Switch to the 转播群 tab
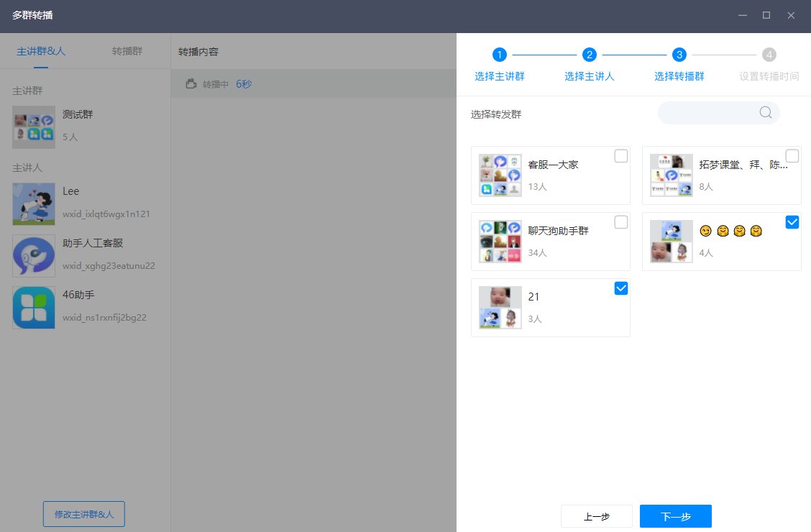Screen dimensions: 811x532 (127, 51)
